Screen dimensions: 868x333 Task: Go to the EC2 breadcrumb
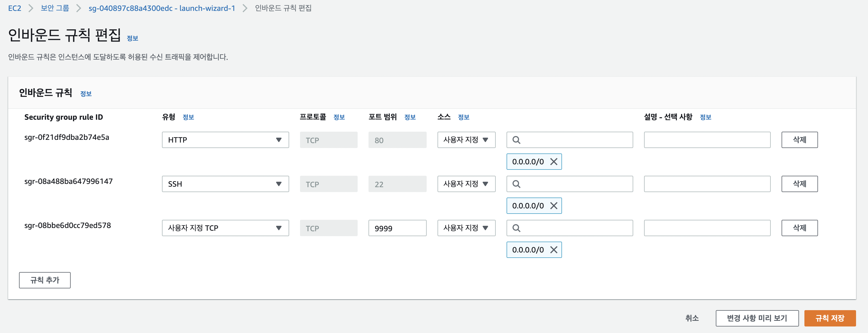(x=14, y=8)
